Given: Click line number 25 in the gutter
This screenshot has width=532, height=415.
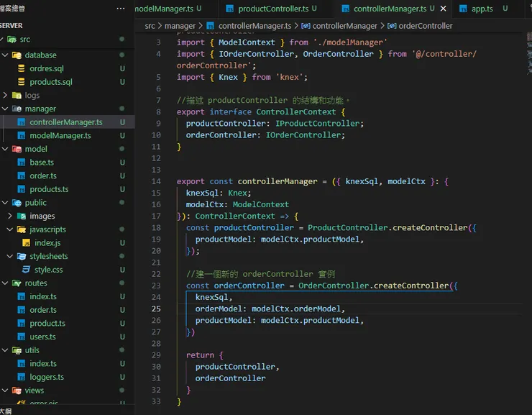Looking at the screenshot, I should tap(157, 309).
